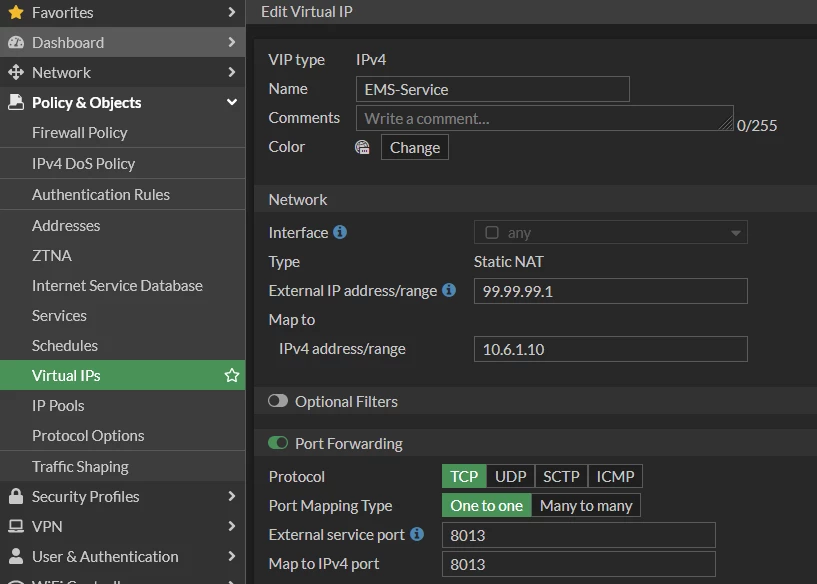
Task: Click the VPN monitor icon
Action: (16, 527)
